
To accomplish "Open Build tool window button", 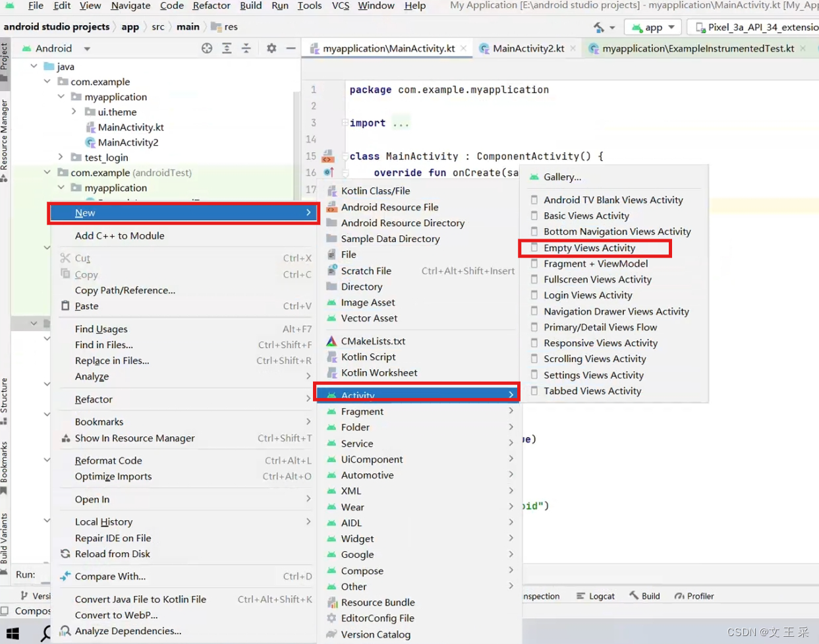I will 644,596.
